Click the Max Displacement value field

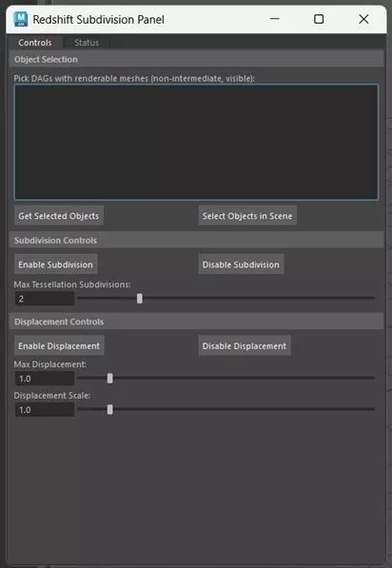pos(45,379)
